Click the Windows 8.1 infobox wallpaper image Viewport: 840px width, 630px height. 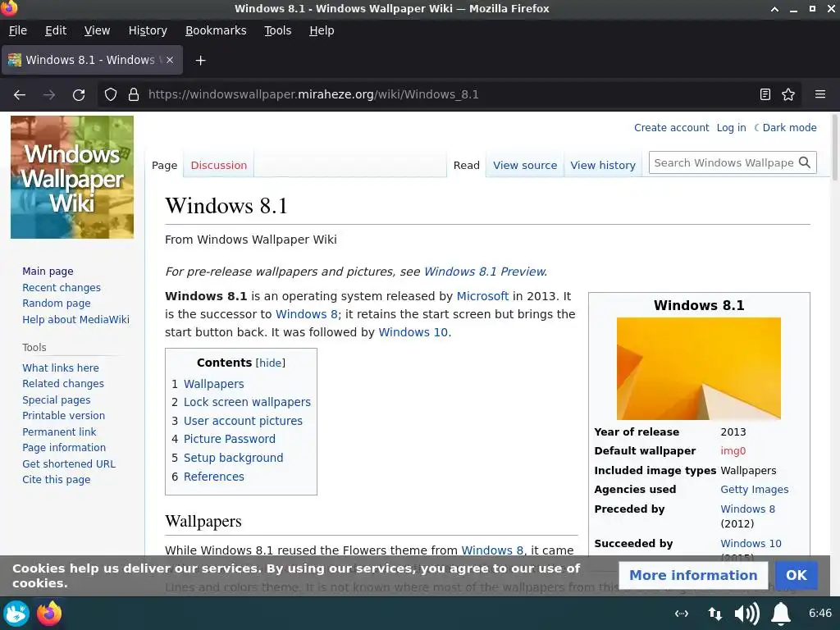point(699,368)
